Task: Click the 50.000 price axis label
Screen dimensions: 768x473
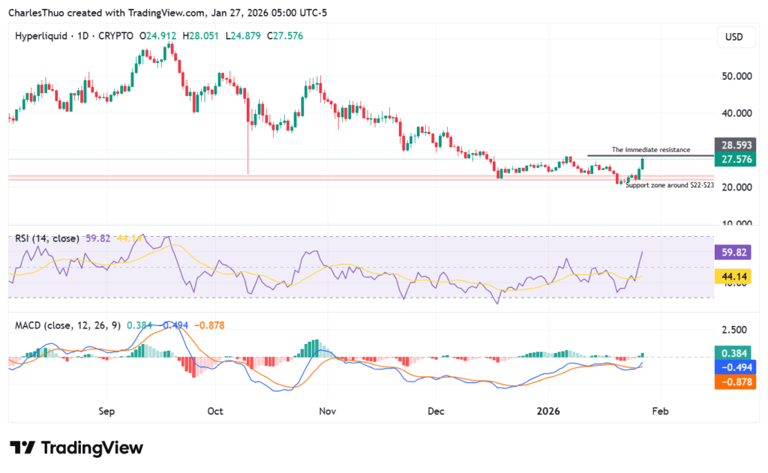Action: pos(737,76)
